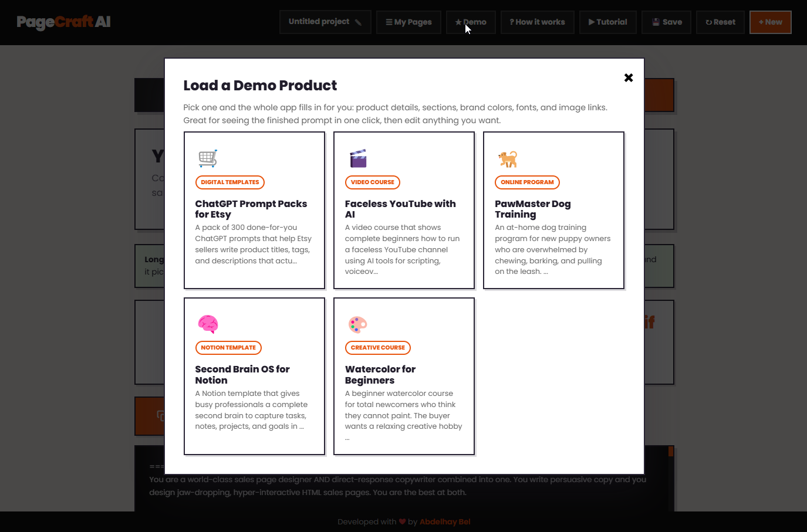Open How it works
This screenshot has width=807, height=532.
pyautogui.click(x=537, y=22)
